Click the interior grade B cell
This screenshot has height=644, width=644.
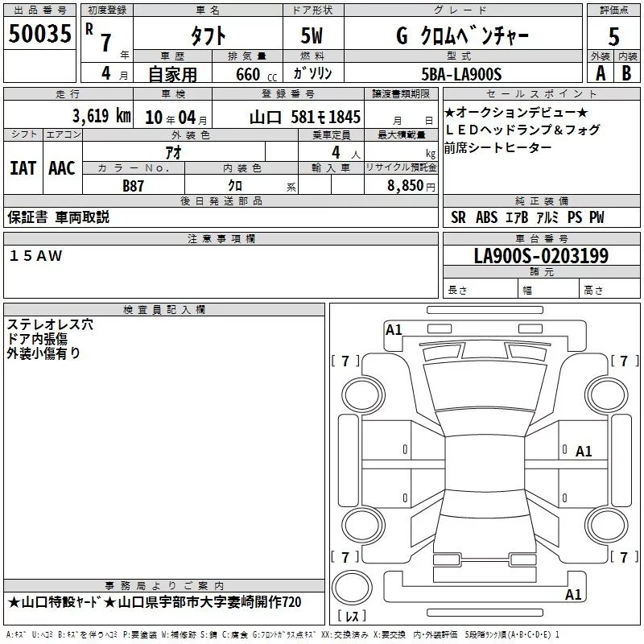(627, 72)
